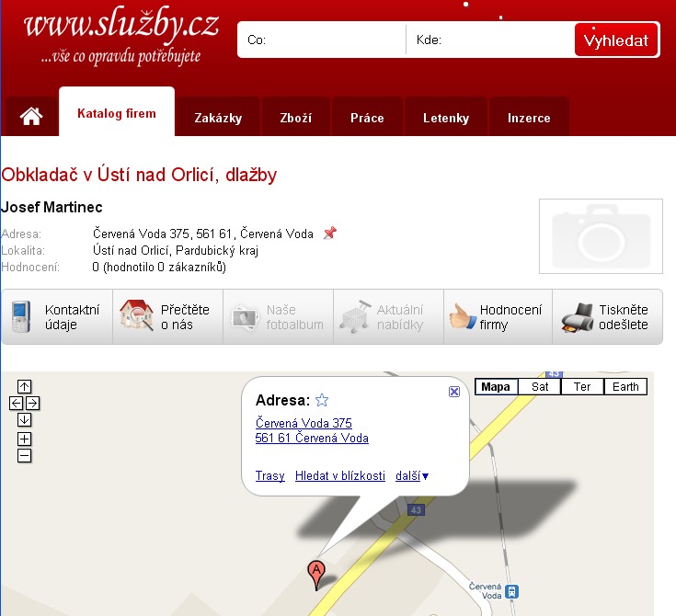Star the address in the bubble
Viewport: 676px width, 616px height.
tap(322, 400)
